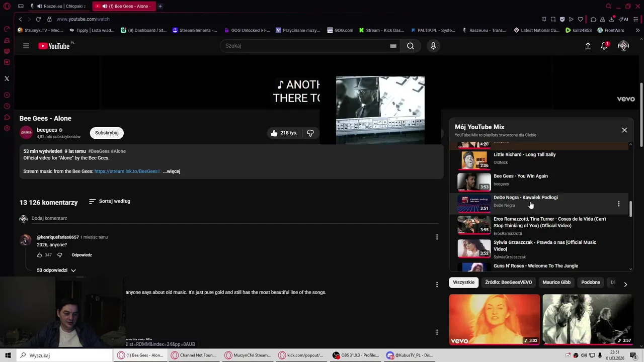
Task: Open Opera extensions cube icon
Action: click(594, 19)
